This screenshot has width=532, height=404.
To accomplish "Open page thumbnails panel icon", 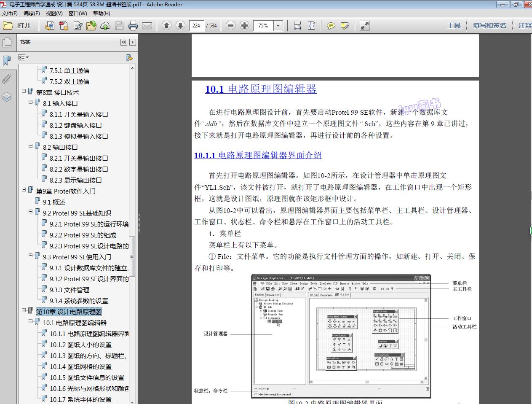I will (7, 42).
